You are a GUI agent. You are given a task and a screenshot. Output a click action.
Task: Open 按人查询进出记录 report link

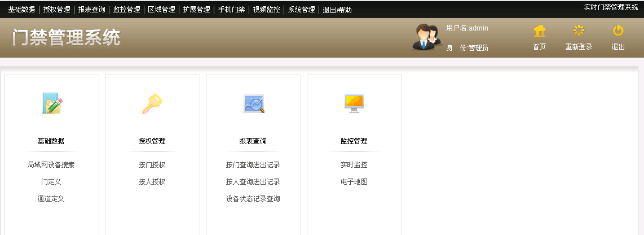(253, 182)
